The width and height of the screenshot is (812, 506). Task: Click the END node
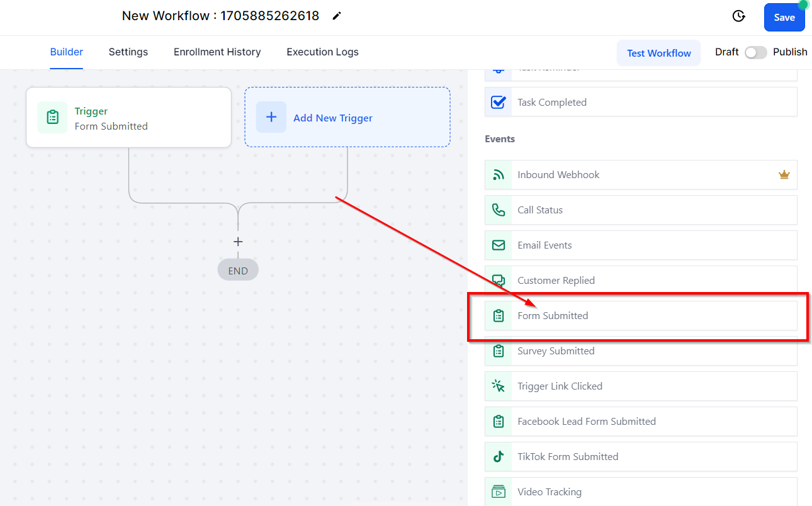pyautogui.click(x=238, y=271)
